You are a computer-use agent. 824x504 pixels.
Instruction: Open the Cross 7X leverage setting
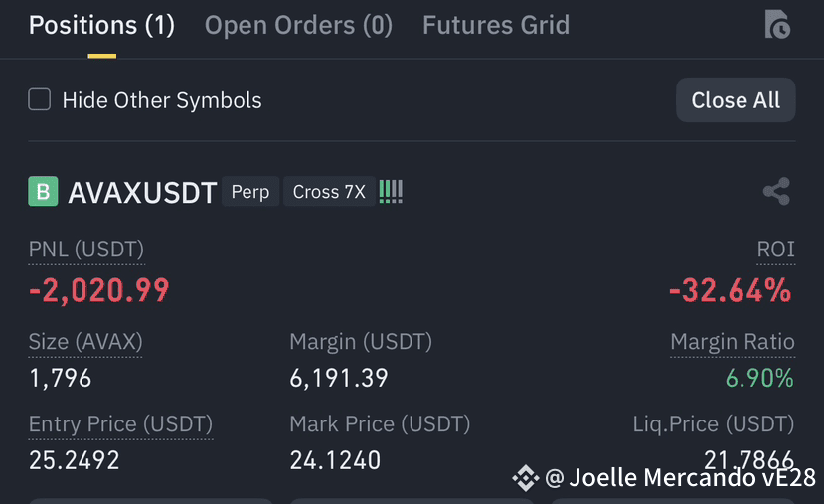[329, 191]
